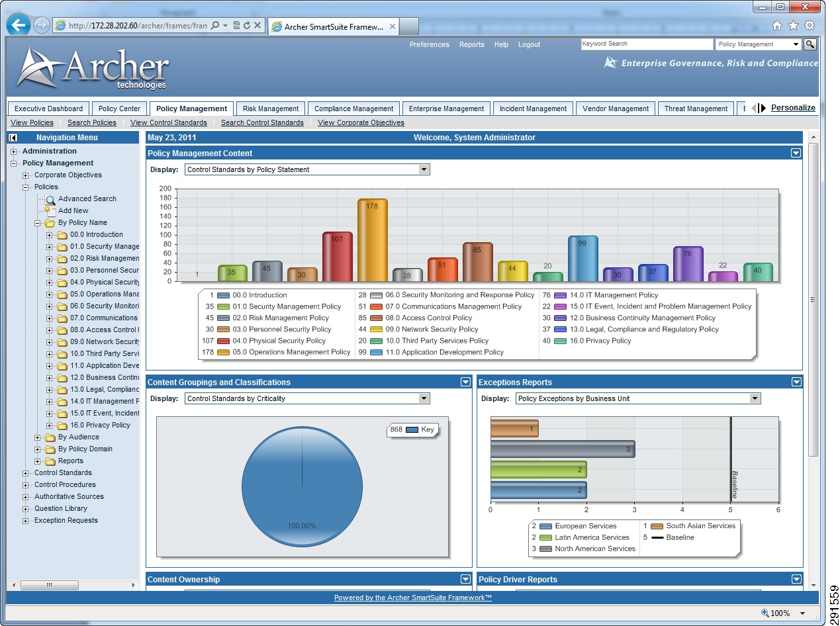Click the Reports folder icon in the tree
Viewport: 840px width, 626px height.
point(50,461)
